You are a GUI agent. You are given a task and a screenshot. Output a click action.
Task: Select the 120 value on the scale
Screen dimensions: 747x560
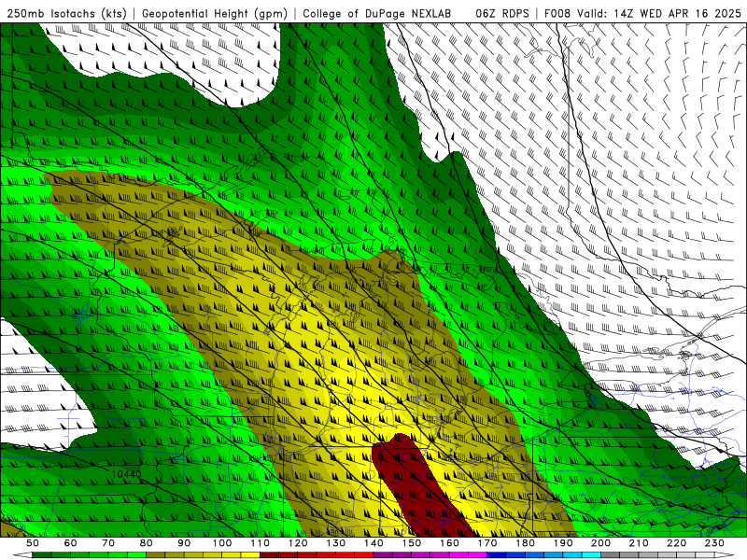298,543
